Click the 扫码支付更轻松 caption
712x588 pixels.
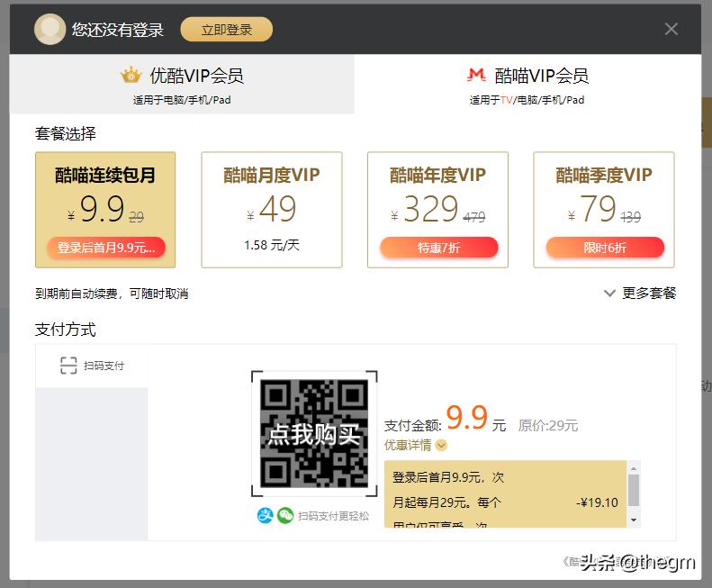pos(333,516)
